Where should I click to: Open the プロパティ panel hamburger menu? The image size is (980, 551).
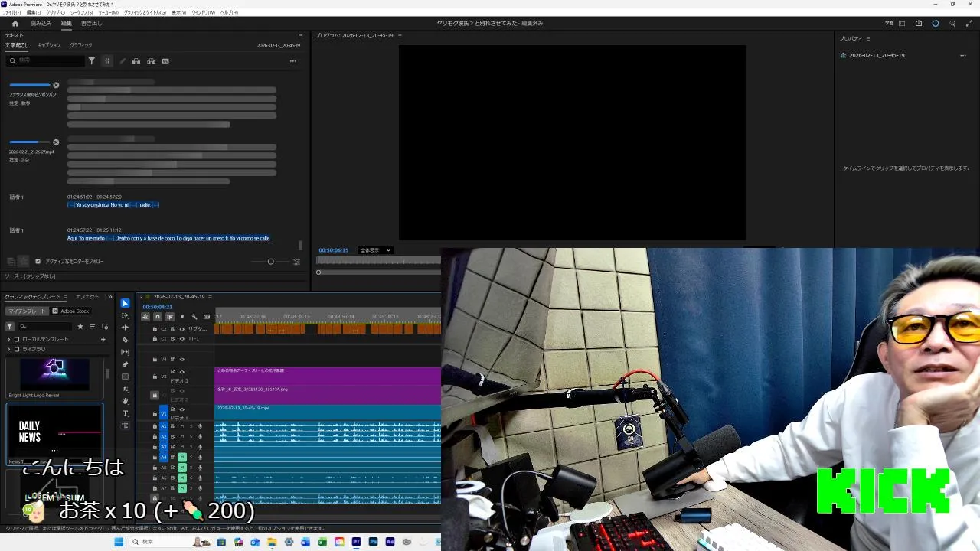(867, 38)
